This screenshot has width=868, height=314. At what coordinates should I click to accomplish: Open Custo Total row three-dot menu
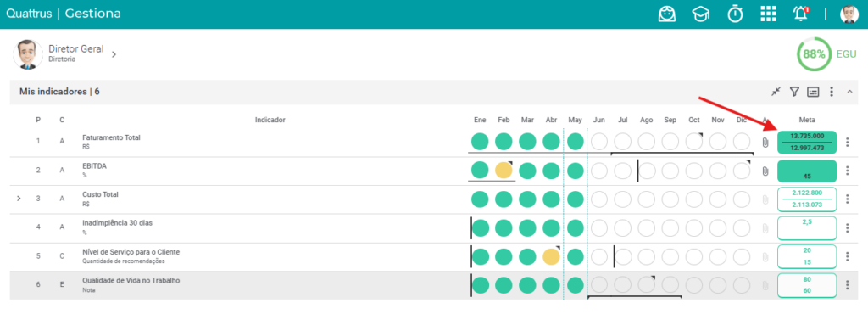[x=847, y=199]
